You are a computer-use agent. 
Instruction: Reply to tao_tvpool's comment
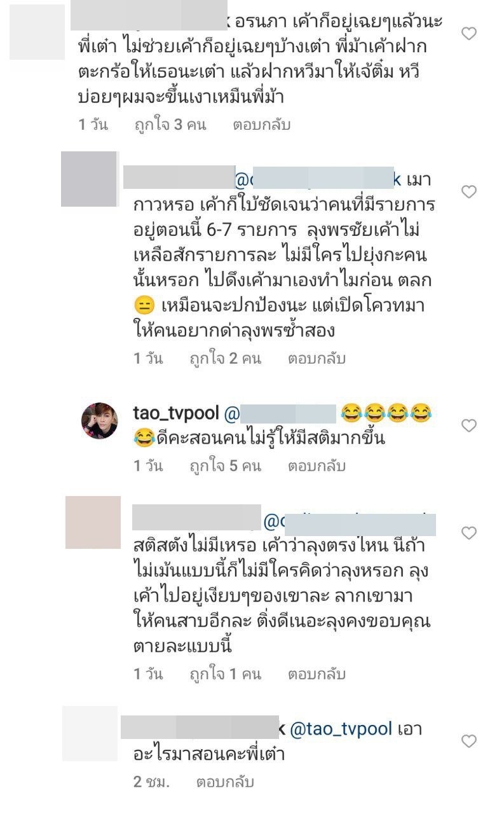[317, 466]
